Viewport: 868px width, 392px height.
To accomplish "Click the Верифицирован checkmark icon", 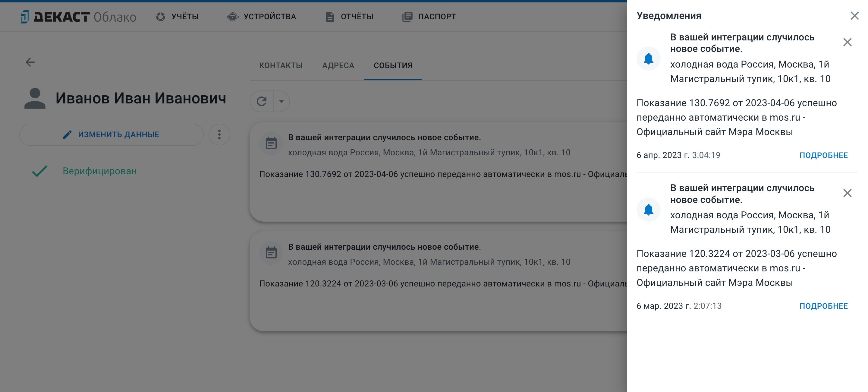I will 40,171.
